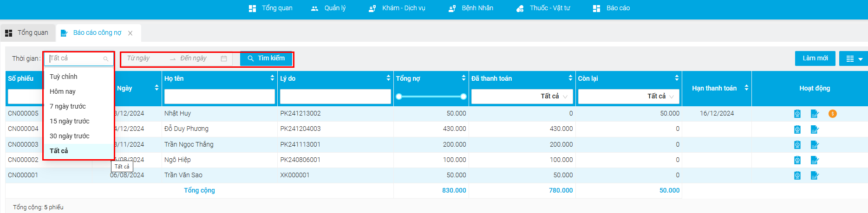Image resolution: width=868 pixels, height=213 pixels.
Task: Select 'Hôm nay' in time dropdown
Action: 78,91
